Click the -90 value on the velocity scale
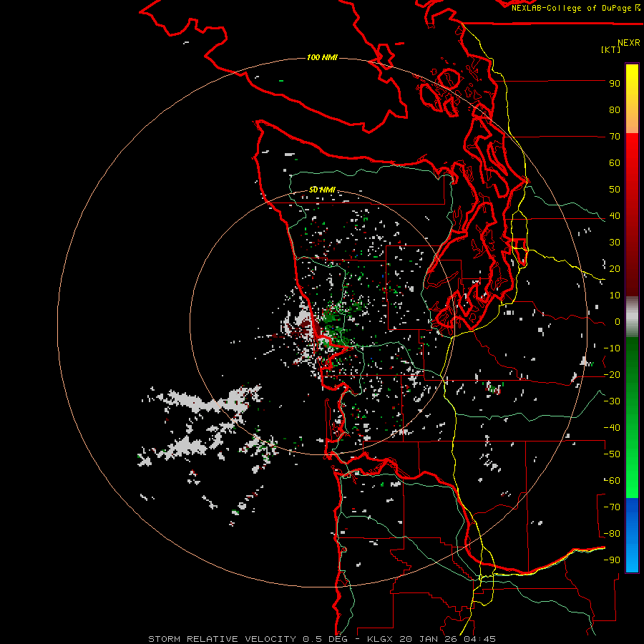The width and height of the screenshot is (644, 644). click(612, 560)
